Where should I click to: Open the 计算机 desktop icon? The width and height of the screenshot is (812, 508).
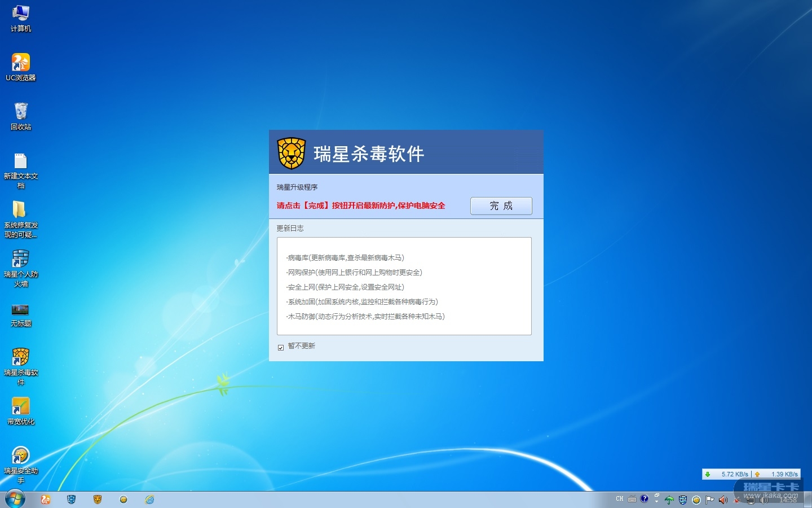coord(21,18)
